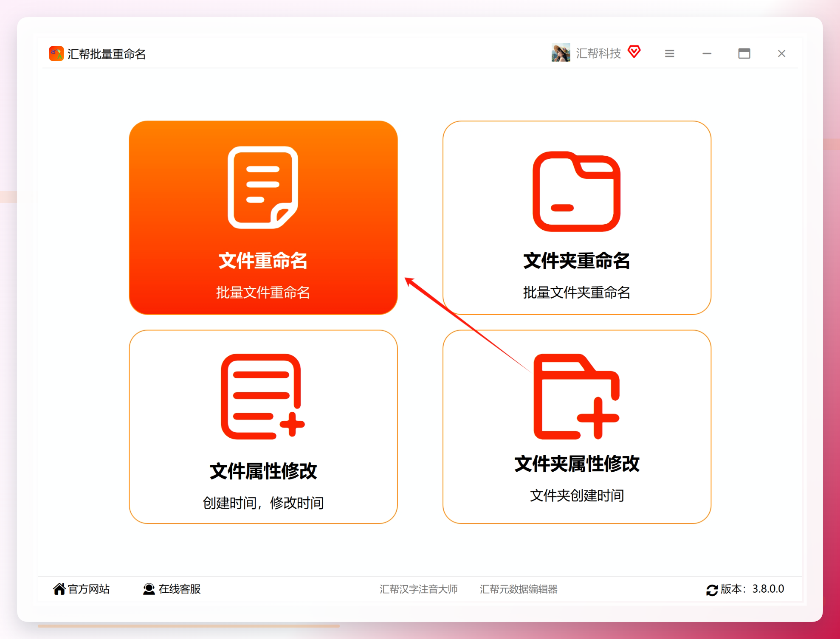The image size is (840, 639).
Task: Click the user avatar picture
Action: click(561, 53)
